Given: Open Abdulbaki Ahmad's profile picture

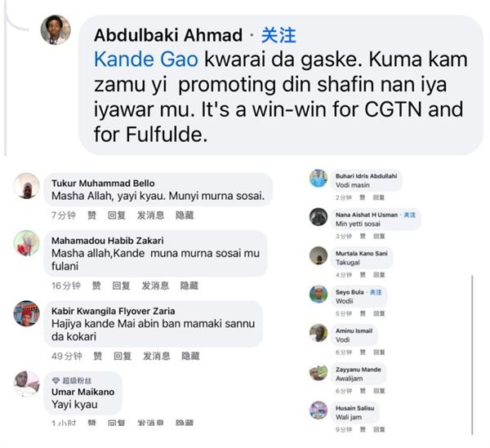Looking at the screenshot, I should tap(56, 30).
